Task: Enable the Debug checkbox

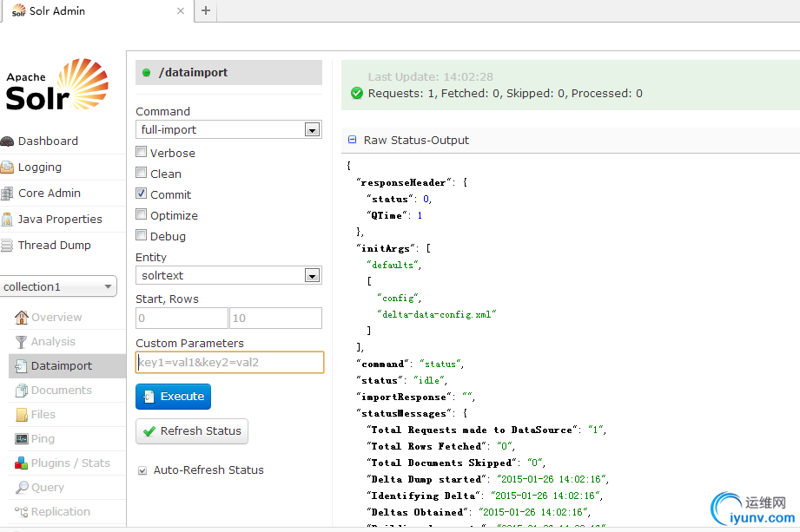Action: 142,235
